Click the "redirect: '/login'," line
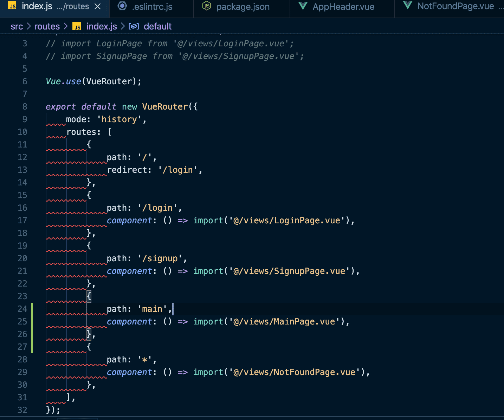The width and height of the screenshot is (504, 420). (x=155, y=170)
